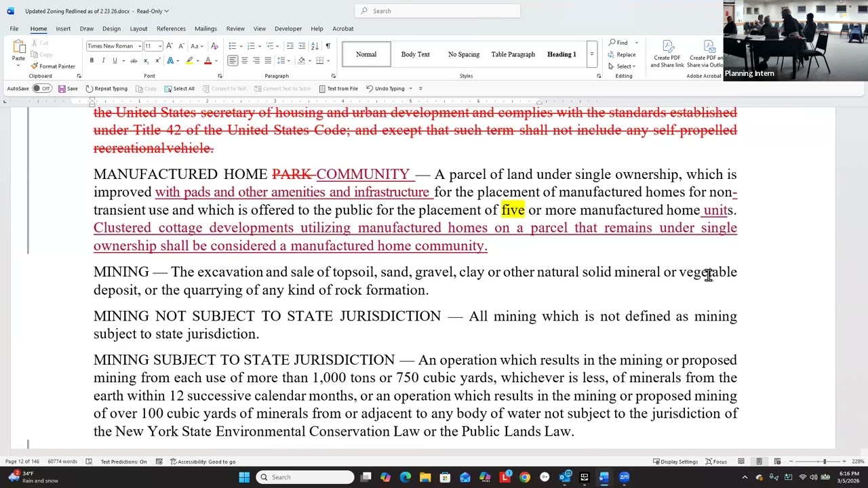Clear all formatting icon

(214, 46)
